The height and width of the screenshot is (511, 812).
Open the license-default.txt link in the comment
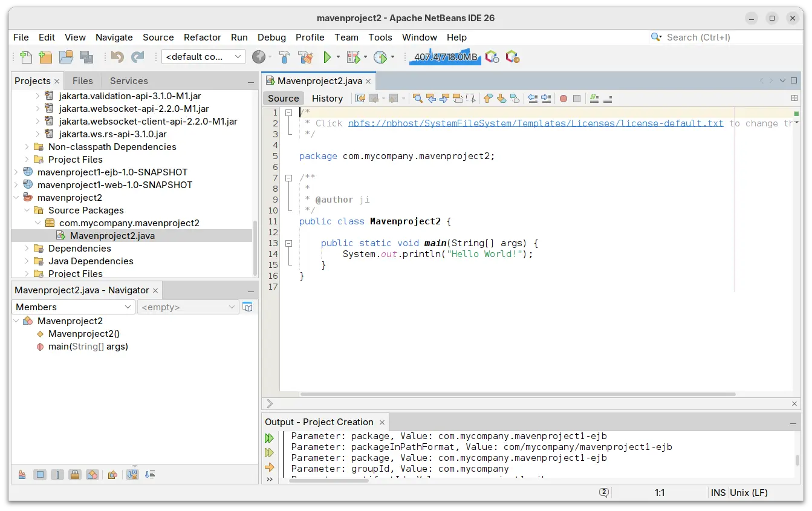point(536,123)
